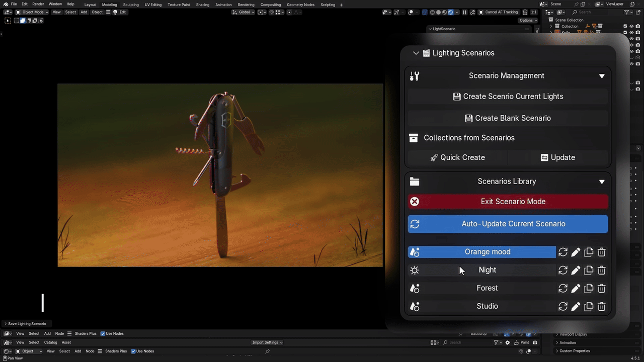Click the folder icon in Scenarios Library header

(415, 182)
